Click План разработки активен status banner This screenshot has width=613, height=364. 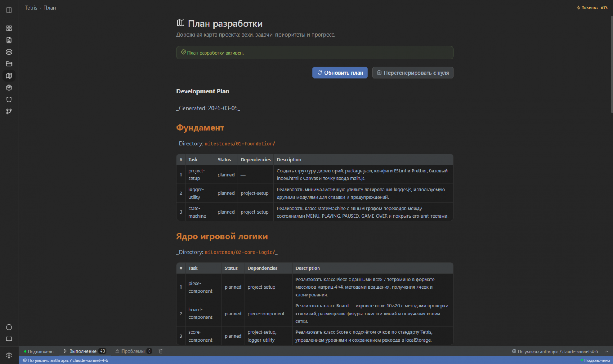(x=315, y=53)
